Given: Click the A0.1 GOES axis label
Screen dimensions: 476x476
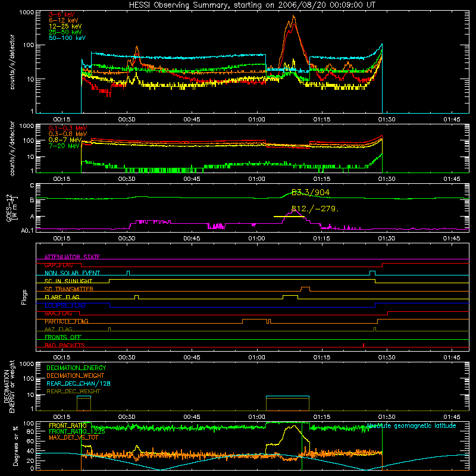Looking at the screenshot, I should [x=27, y=231].
